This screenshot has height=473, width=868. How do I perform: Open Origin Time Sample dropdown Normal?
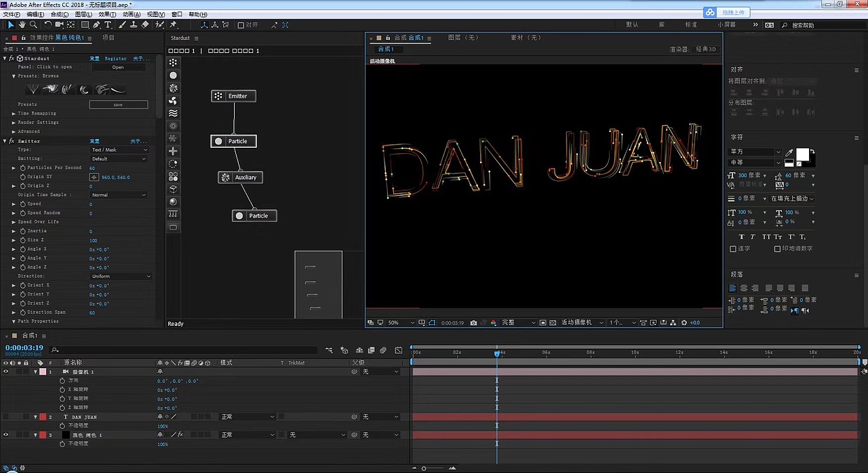pos(119,194)
